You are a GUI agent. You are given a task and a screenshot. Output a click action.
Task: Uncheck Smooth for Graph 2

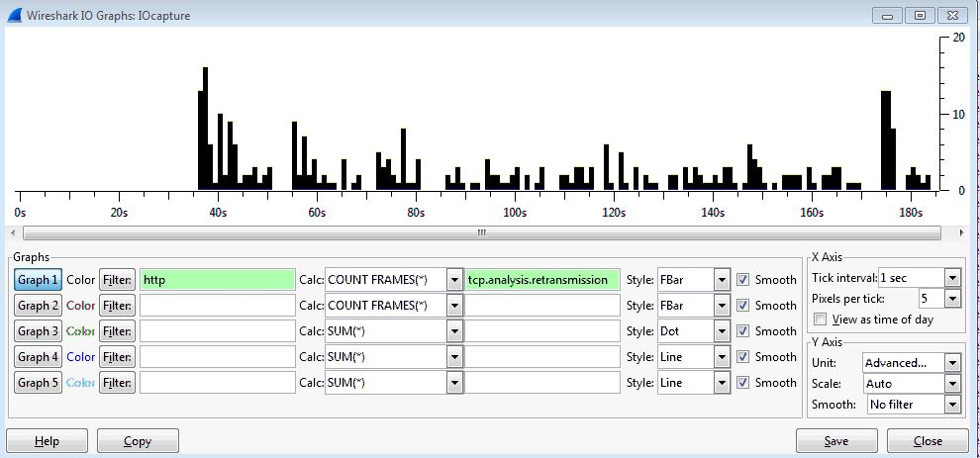coord(742,306)
